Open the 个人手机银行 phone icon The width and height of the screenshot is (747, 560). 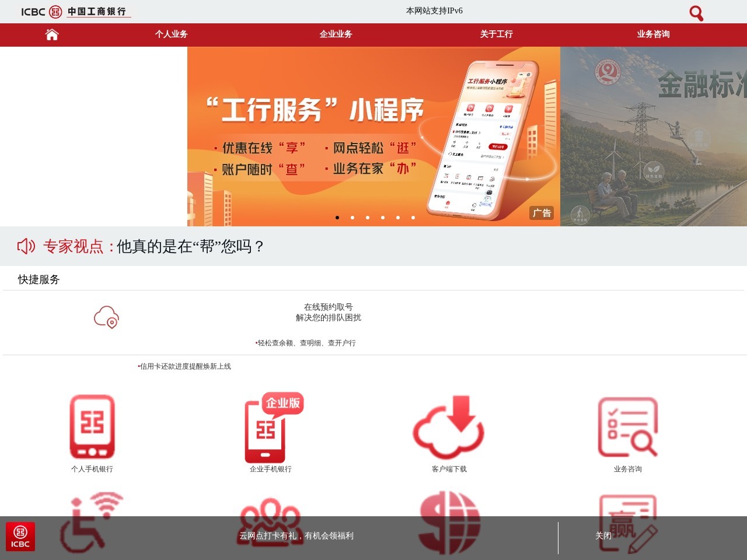[x=92, y=427]
